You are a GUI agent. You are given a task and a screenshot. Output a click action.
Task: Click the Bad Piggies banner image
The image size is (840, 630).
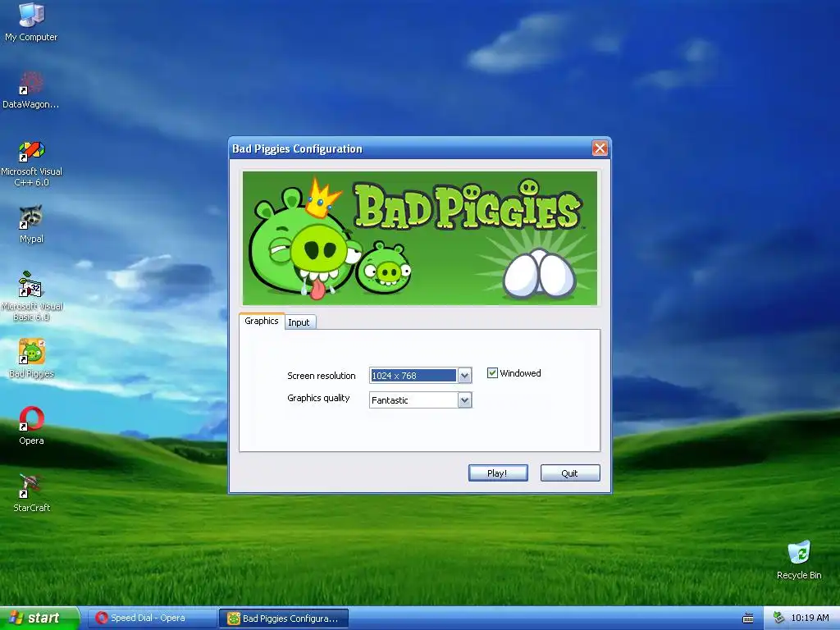[x=419, y=239]
